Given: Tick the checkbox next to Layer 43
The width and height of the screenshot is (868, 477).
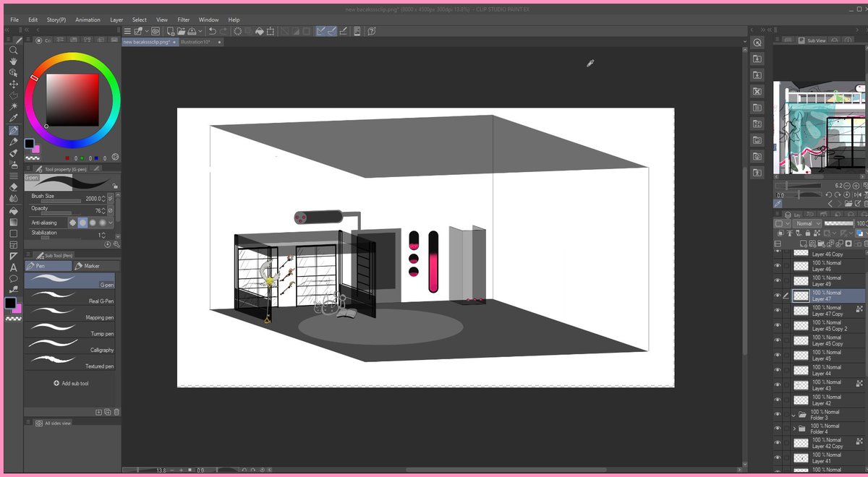Looking at the screenshot, I should (x=787, y=385).
